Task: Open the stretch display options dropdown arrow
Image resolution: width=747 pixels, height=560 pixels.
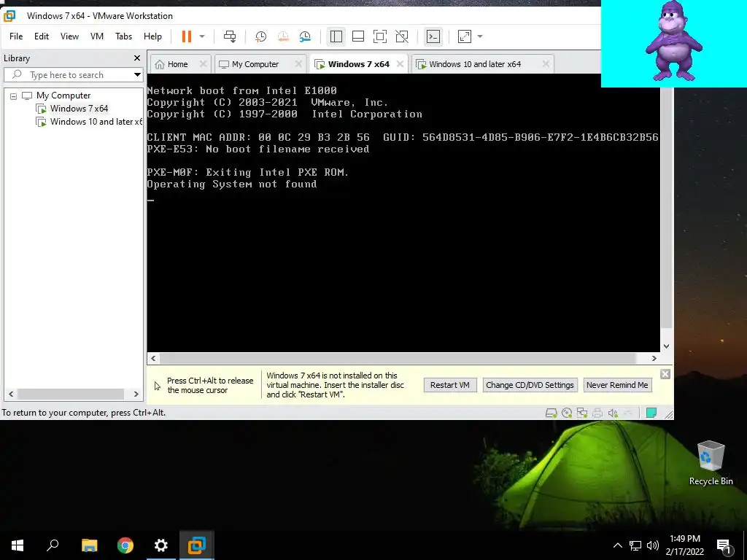Action: point(480,36)
